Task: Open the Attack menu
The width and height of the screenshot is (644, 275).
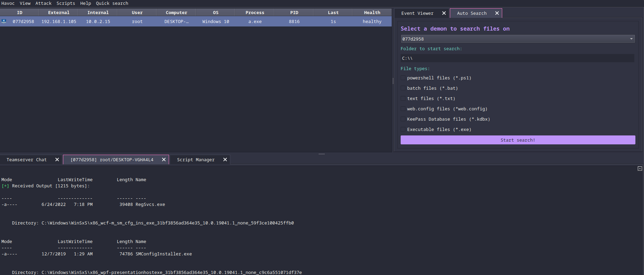Action: click(x=43, y=3)
